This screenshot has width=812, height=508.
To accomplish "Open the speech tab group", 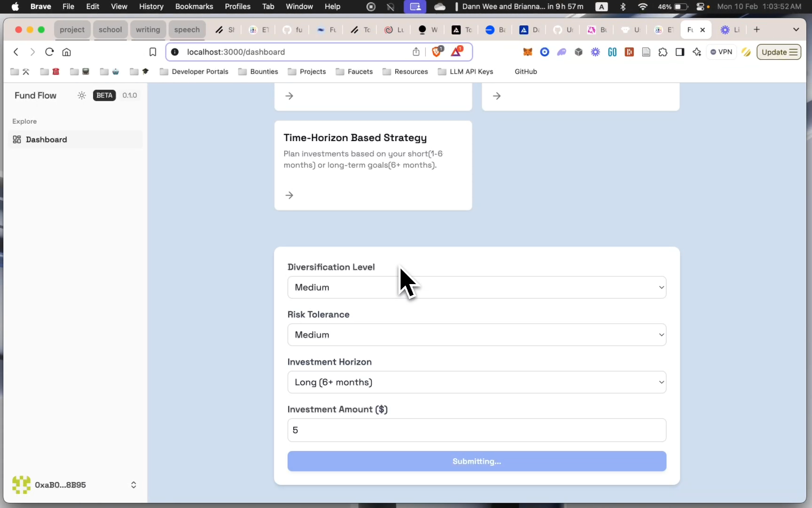I will click(187, 30).
